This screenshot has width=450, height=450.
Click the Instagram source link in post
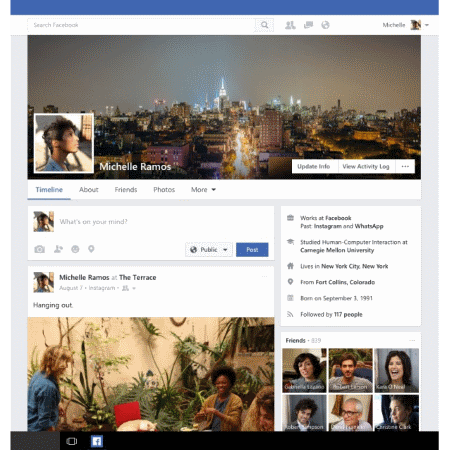(x=102, y=288)
